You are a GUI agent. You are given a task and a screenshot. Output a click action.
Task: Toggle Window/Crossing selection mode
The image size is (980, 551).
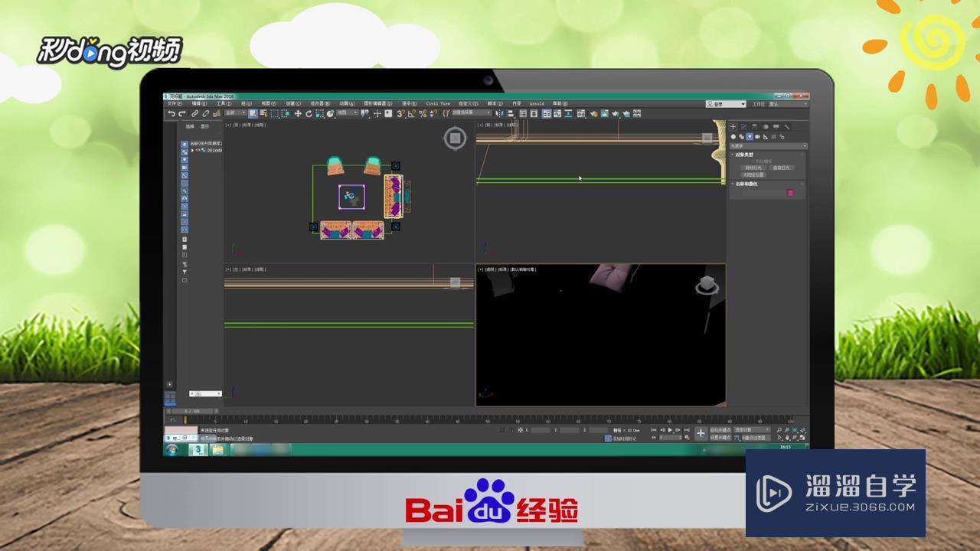[x=285, y=113]
